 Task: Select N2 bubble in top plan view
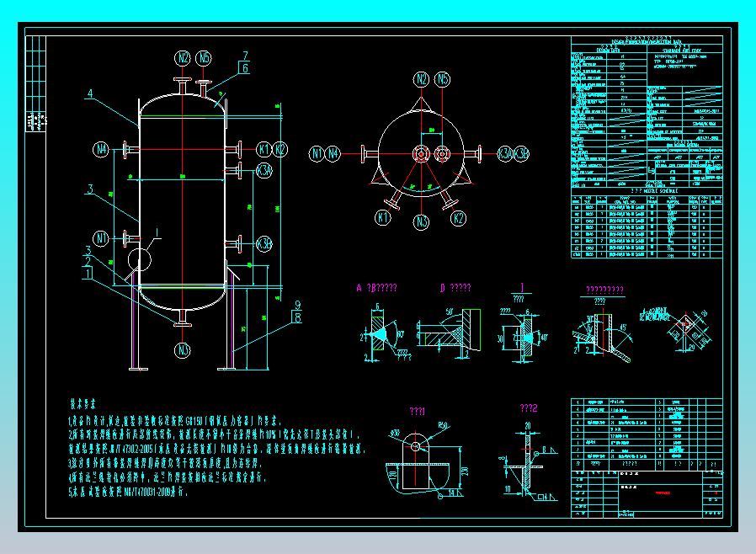(x=422, y=79)
